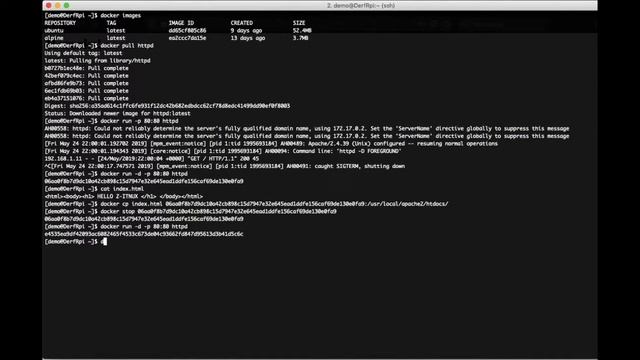Click the IMAGE ID column header
Image resolution: width=640 pixels, height=360 pixels.
coord(181,23)
